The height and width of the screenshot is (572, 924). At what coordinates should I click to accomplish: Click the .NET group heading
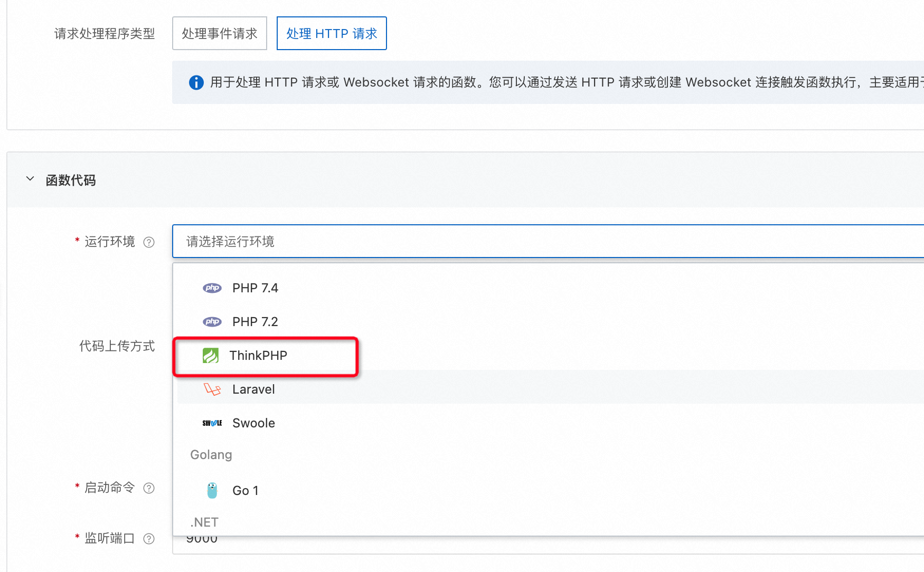tap(204, 522)
